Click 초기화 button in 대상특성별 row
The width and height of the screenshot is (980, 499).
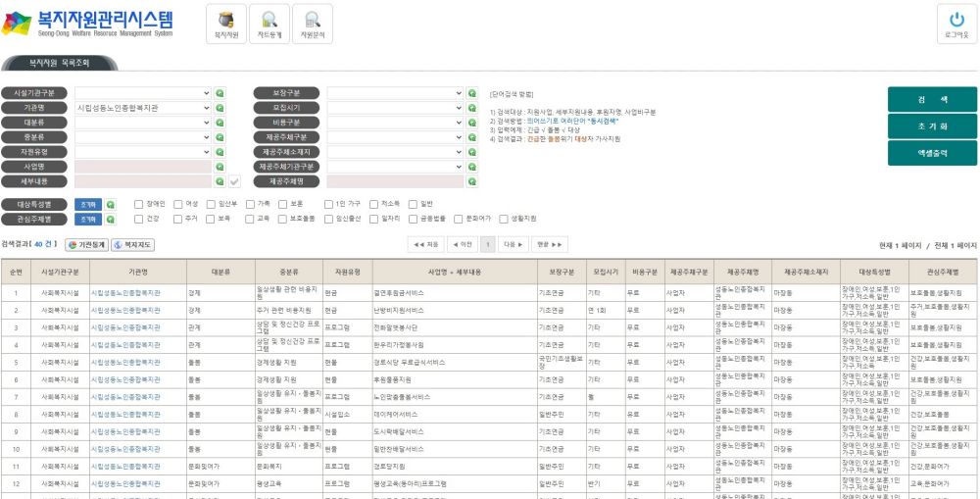coord(88,205)
